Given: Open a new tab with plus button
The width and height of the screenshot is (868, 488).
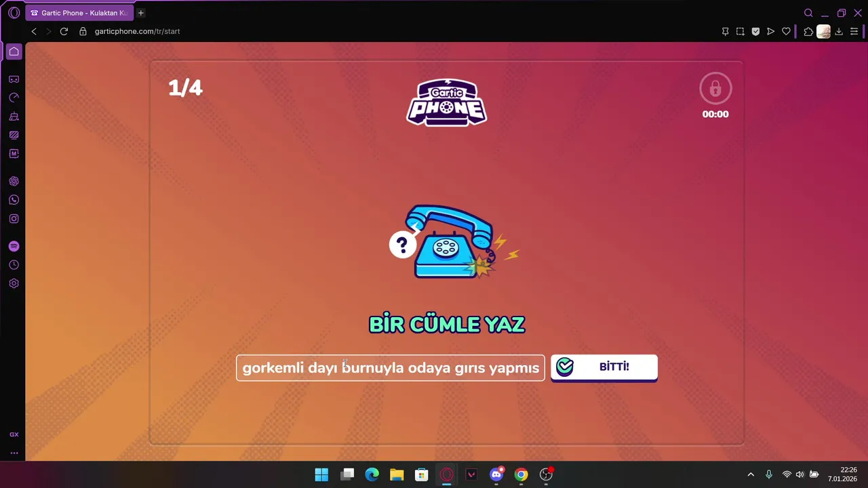Looking at the screenshot, I should pyautogui.click(x=141, y=13).
